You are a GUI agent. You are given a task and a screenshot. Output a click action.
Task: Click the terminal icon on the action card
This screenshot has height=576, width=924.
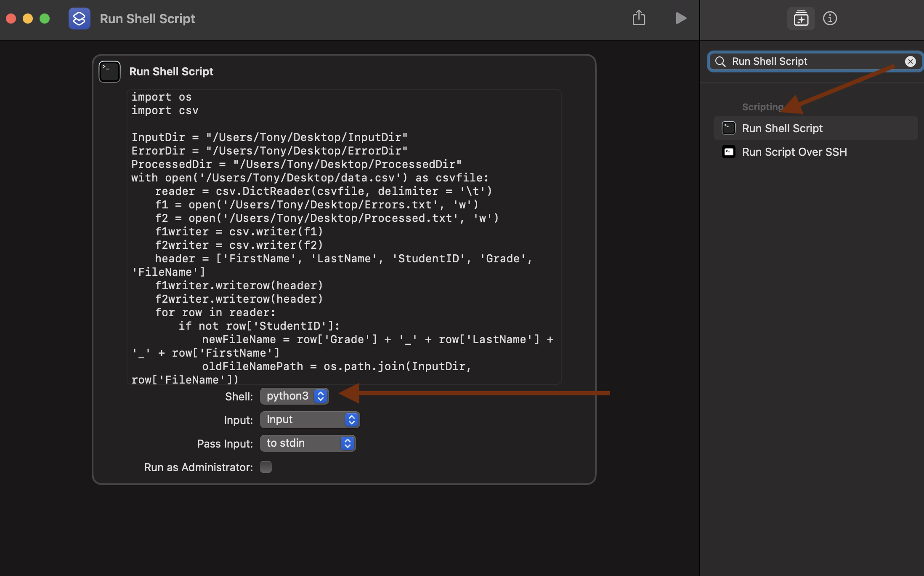(109, 72)
